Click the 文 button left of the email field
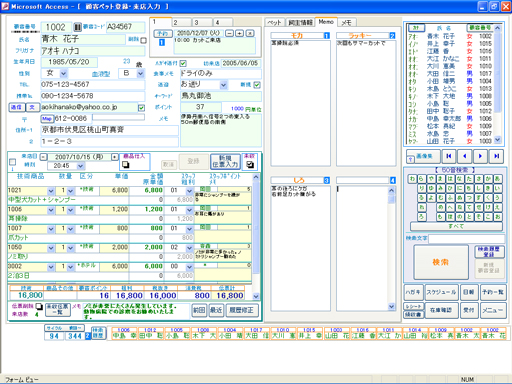This screenshot has height=384, width=512. click(32, 107)
